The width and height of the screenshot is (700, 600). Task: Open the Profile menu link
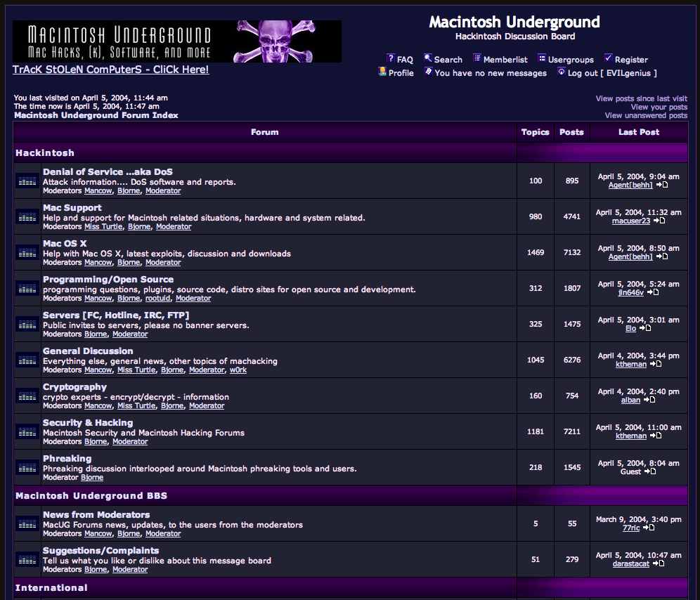[401, 73]
